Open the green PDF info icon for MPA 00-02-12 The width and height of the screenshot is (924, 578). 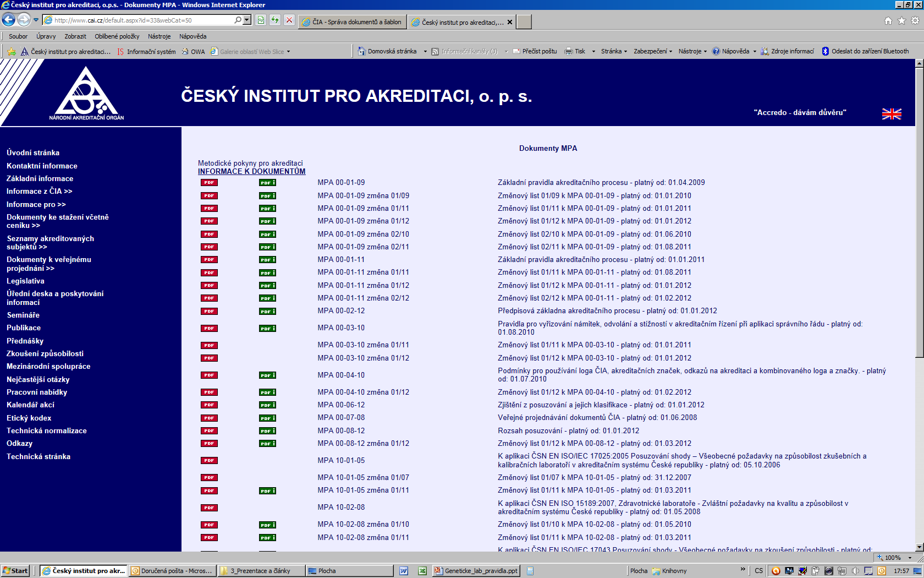(x=267, y=311)
